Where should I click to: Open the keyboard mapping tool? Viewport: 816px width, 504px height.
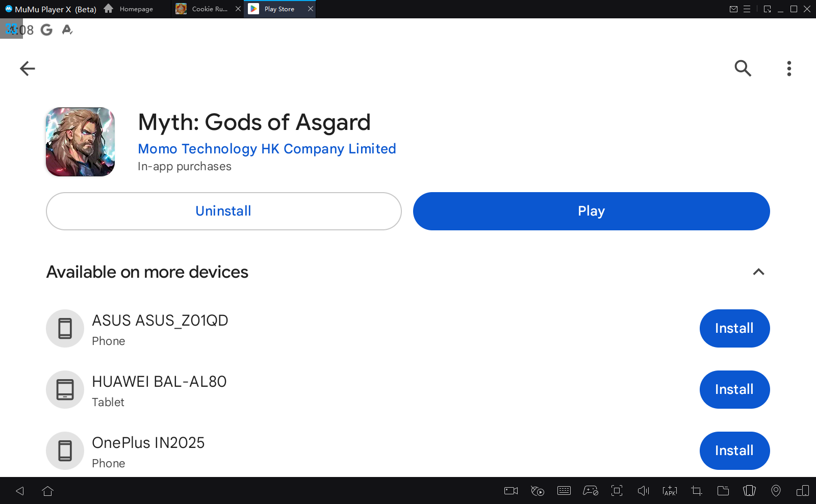click(x=564, y=491)
